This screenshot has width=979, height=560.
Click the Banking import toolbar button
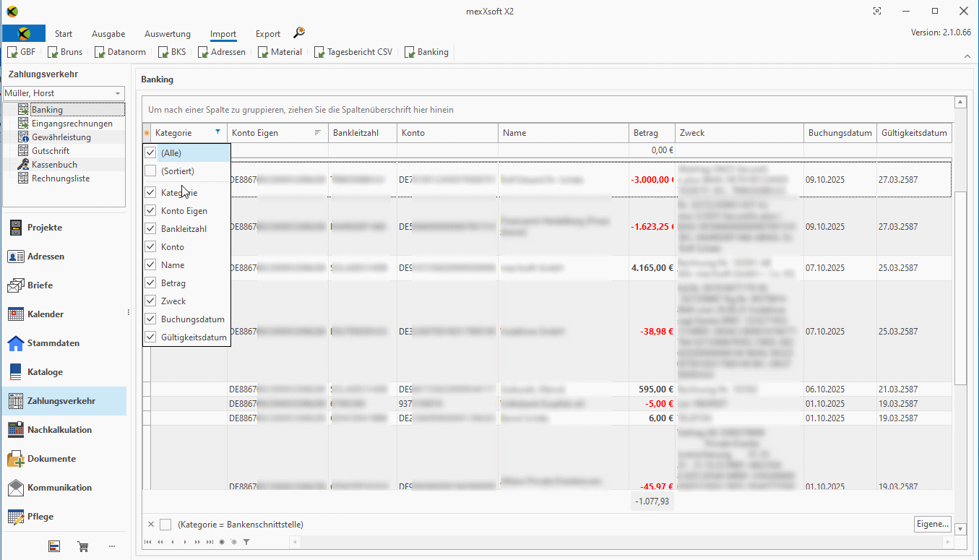point(426,52)
